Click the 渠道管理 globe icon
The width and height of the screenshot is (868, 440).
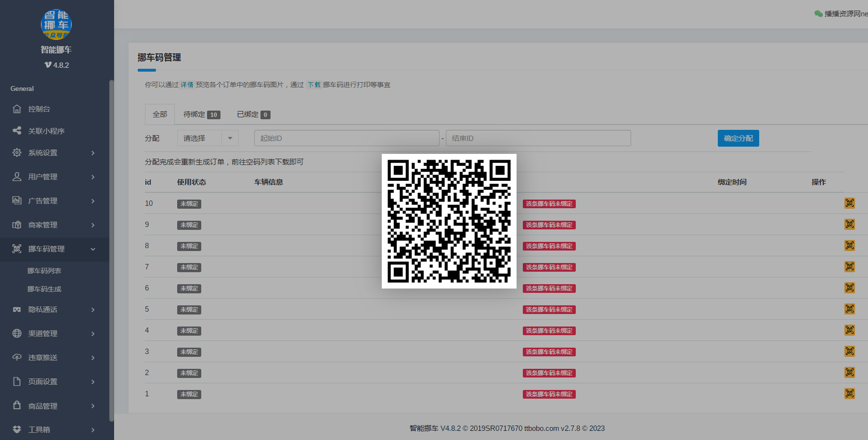point(17,333)
